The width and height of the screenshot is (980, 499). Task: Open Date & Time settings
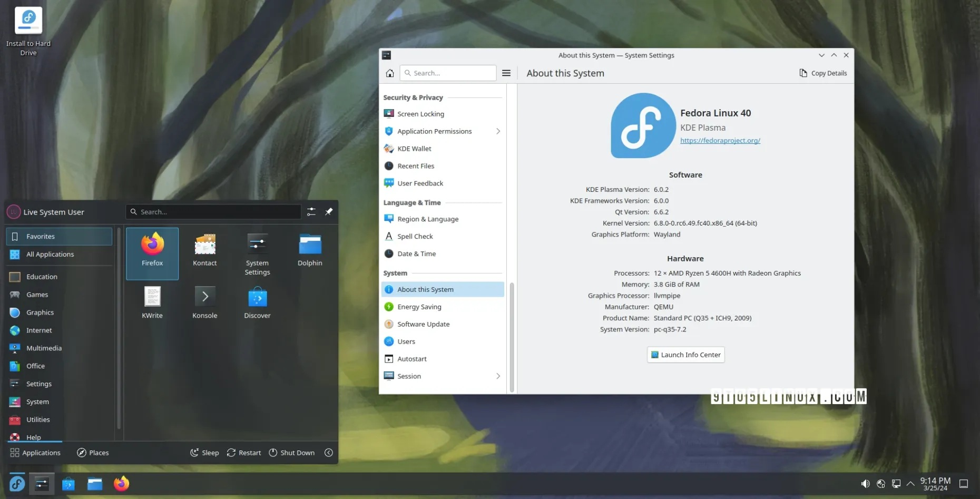(443, 254)
